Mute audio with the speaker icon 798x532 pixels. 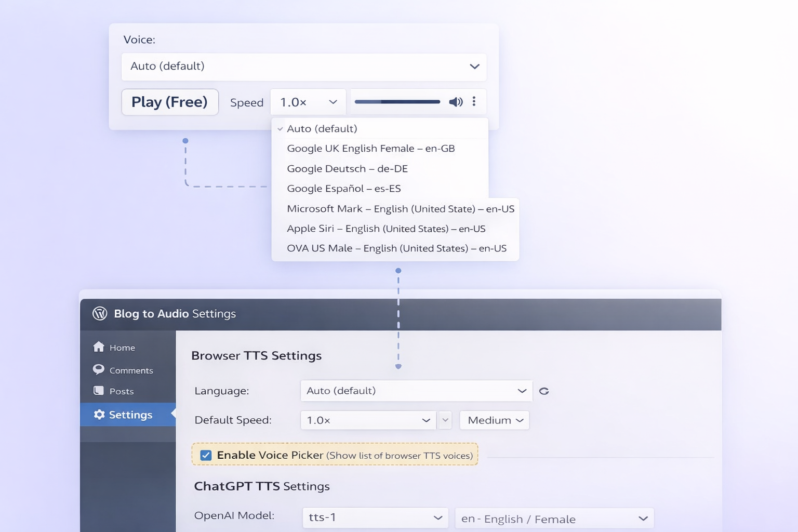click(456, 102)
